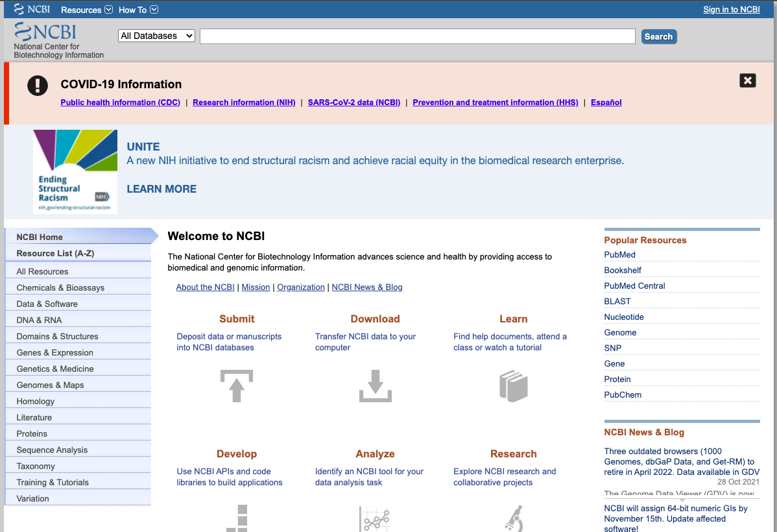Click the Analyze chart icon
The height and width of the screenshot is (532, 777).
tap(375, 519)
